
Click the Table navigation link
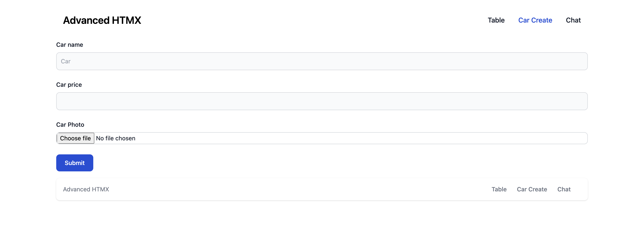click(496, 20)
